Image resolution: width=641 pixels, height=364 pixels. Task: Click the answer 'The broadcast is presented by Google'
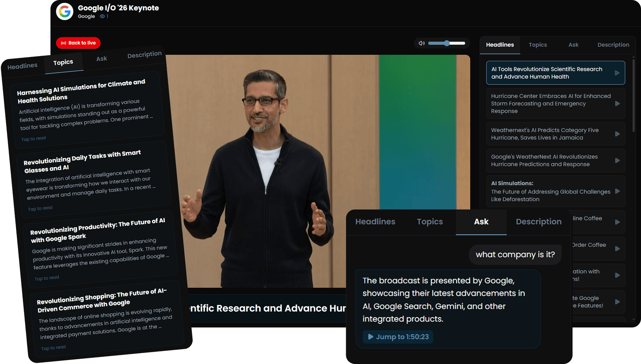click(444, 300)
